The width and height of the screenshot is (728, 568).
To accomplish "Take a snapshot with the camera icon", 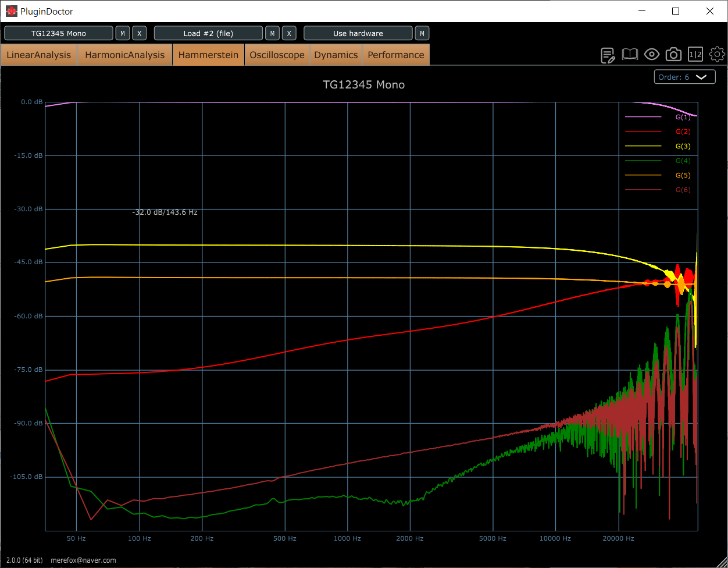I will click(x=674, y=55).
